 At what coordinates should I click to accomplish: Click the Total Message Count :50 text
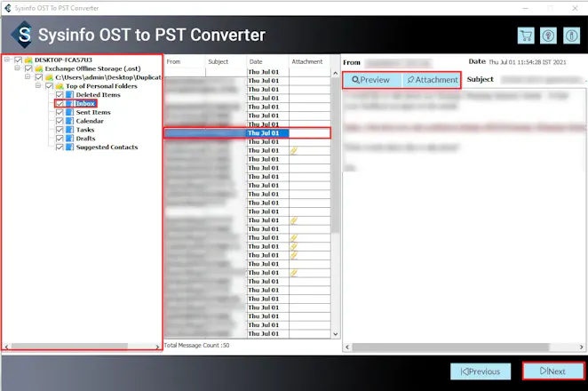click(x=196, y=345)
